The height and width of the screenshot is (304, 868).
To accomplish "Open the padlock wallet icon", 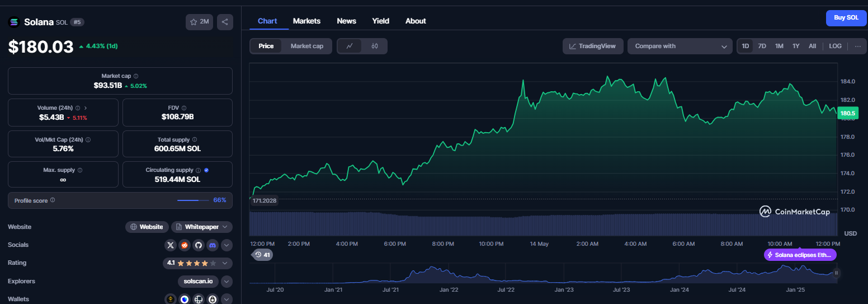I will [213, 300].
